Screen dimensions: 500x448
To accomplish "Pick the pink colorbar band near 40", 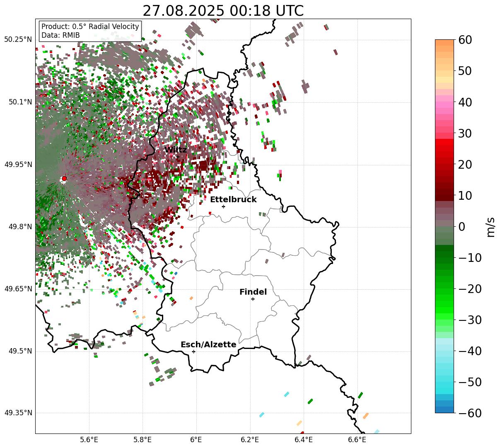I will point(444,105).
